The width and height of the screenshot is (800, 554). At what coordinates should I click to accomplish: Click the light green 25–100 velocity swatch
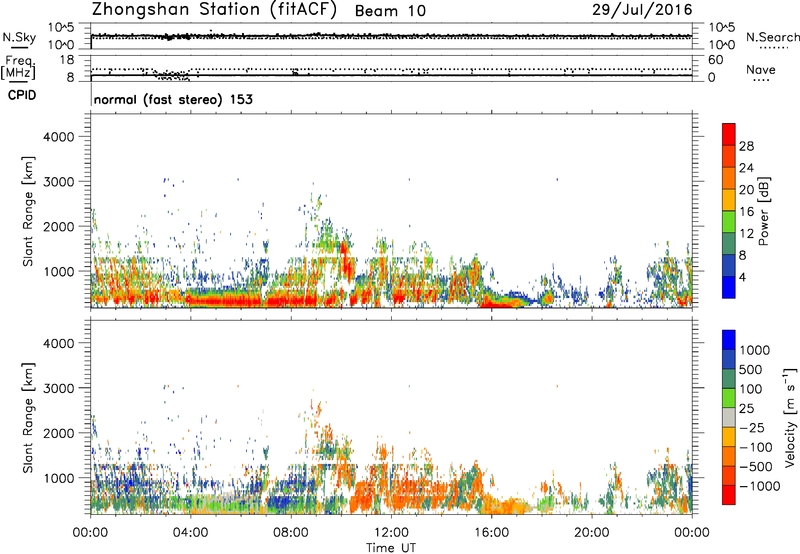pyautogui.click(x=729, y=398)
